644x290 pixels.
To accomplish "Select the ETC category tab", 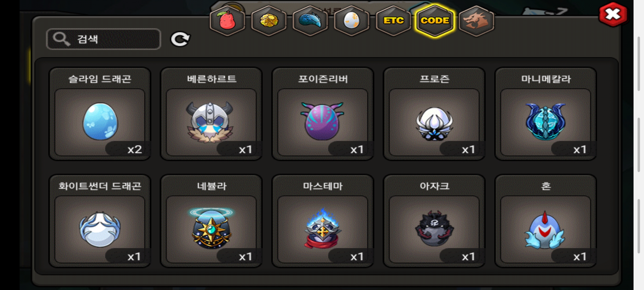I will (393, 21).
